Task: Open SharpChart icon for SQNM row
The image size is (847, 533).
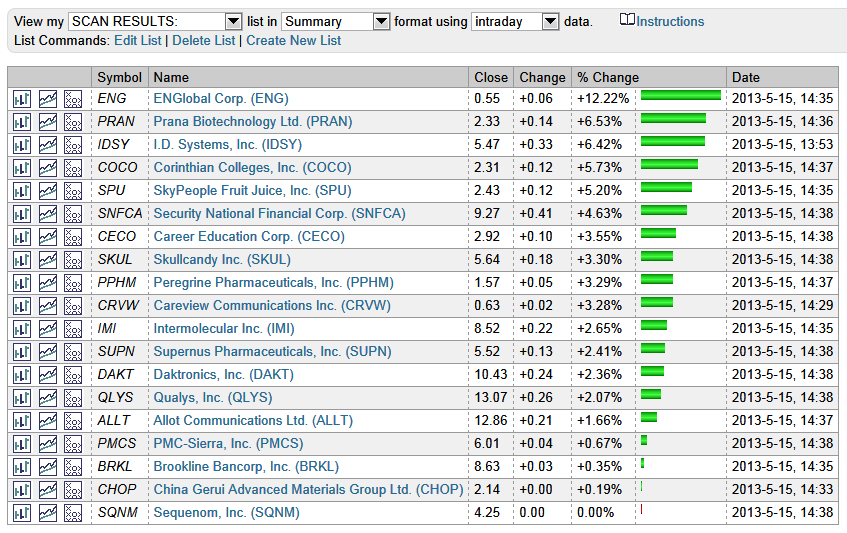Action: [x=22, y=513]
